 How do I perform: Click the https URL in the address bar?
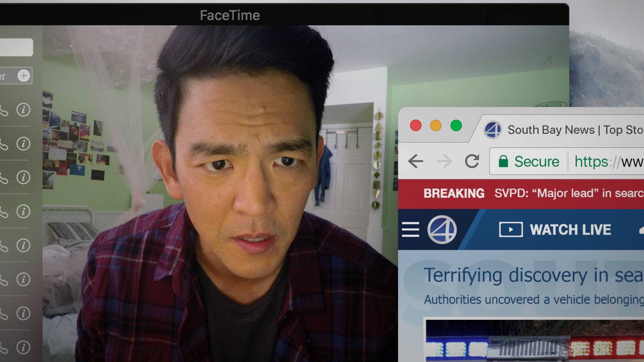pyautogui.click(x=608, y=162)
